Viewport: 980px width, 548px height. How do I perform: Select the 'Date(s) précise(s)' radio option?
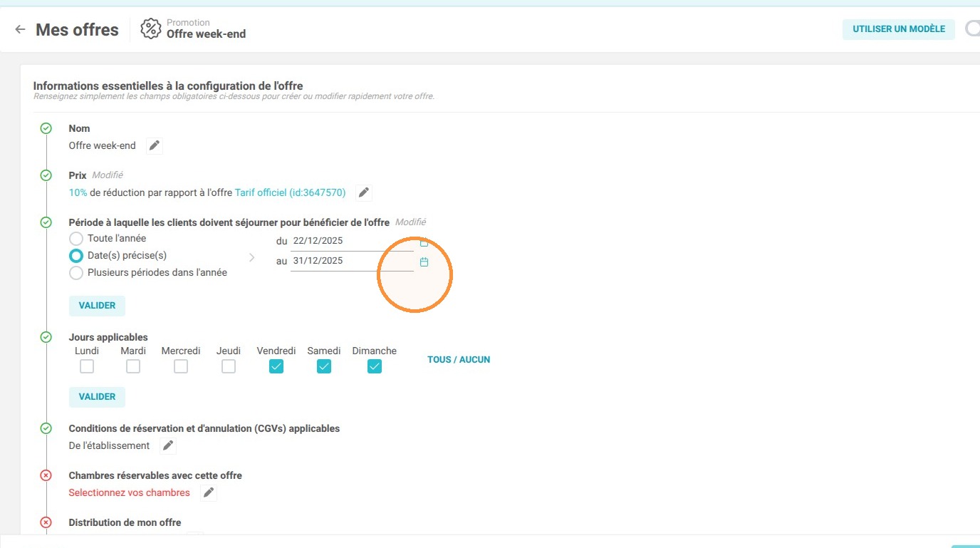(76, 256)
